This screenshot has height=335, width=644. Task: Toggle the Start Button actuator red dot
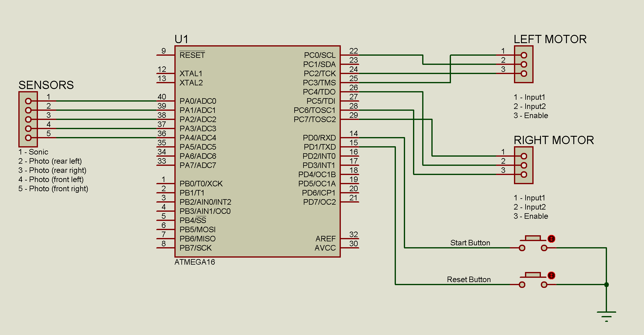(551, 239)
